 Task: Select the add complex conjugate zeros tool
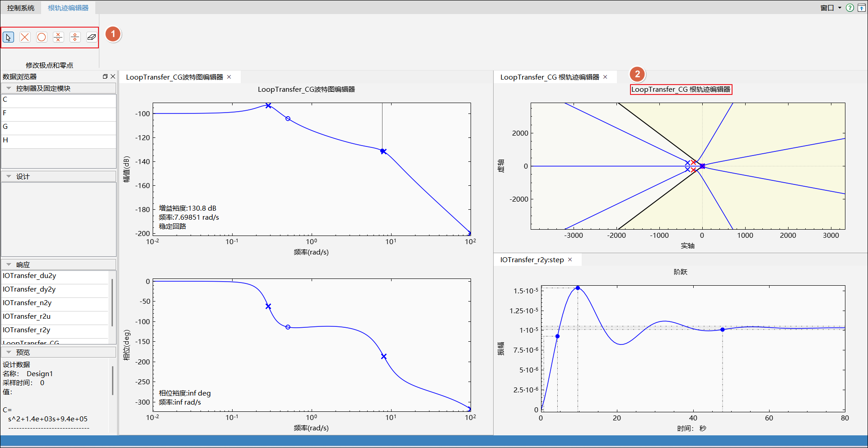pyautogui.click(x=75, y=37)
